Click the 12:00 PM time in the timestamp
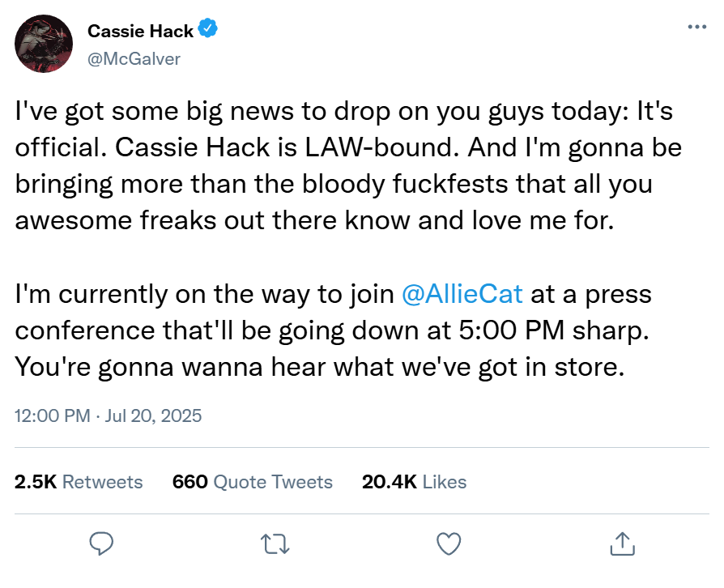 click(x=53, y=416)
